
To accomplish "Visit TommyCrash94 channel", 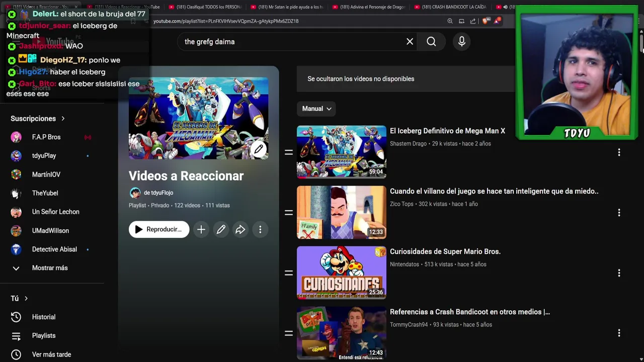I will (x=409, y=325).
